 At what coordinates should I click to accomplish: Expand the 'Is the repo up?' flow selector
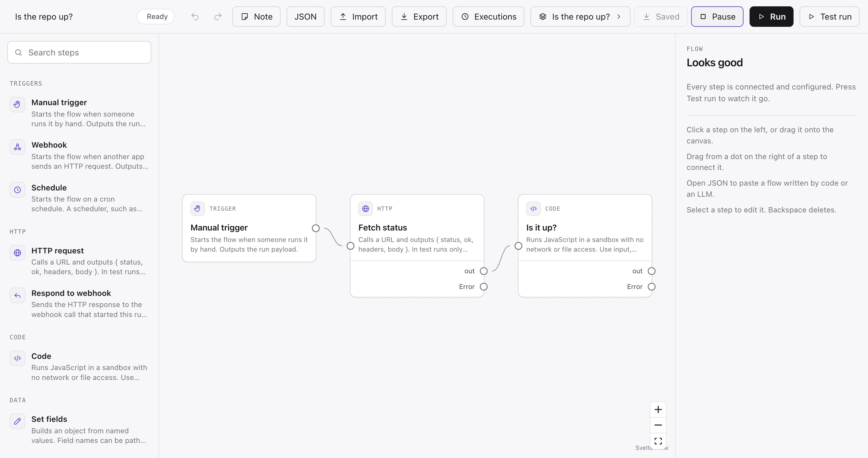click(580, 17)
